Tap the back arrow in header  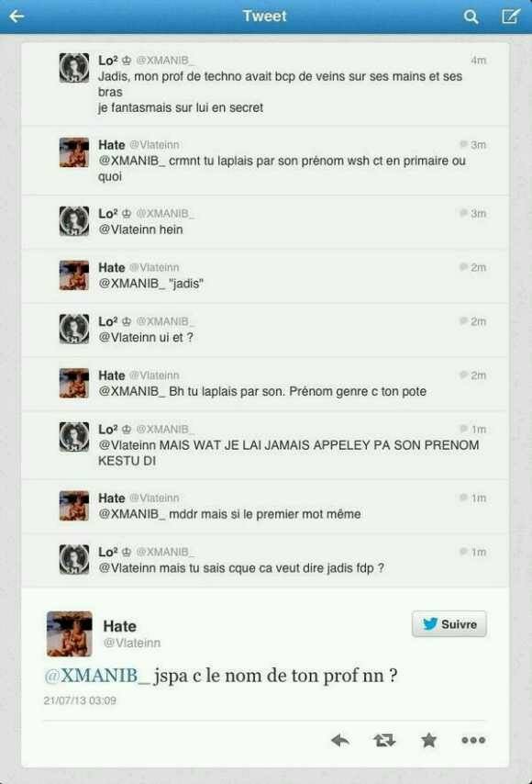(17, 17)
